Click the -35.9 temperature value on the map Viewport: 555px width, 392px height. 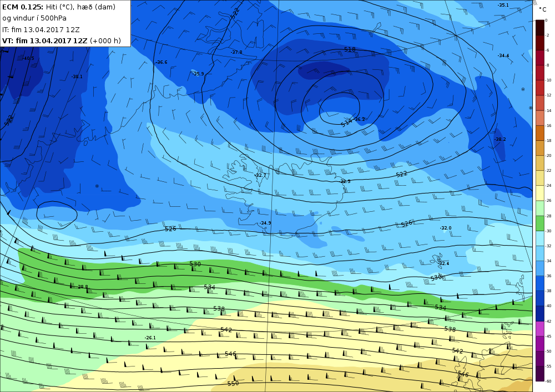click(198, 74)
